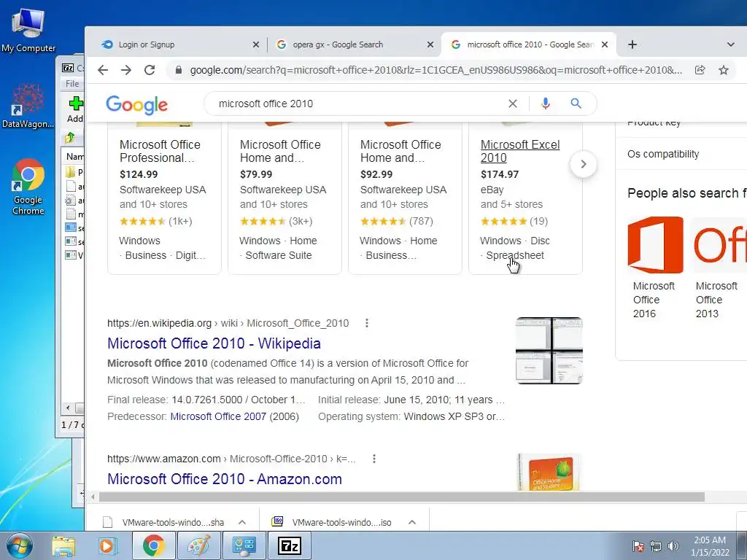Bookmark this page with star icon
747x560 pixels.
pyautogui.click(x=724, y=70)
